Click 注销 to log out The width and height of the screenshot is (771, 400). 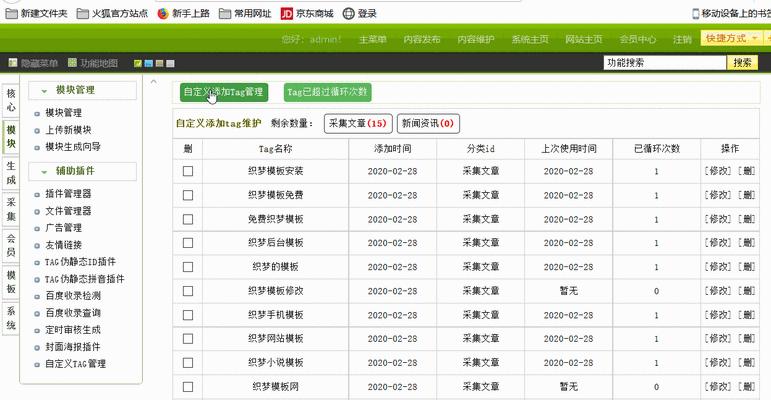coord(682,39)
